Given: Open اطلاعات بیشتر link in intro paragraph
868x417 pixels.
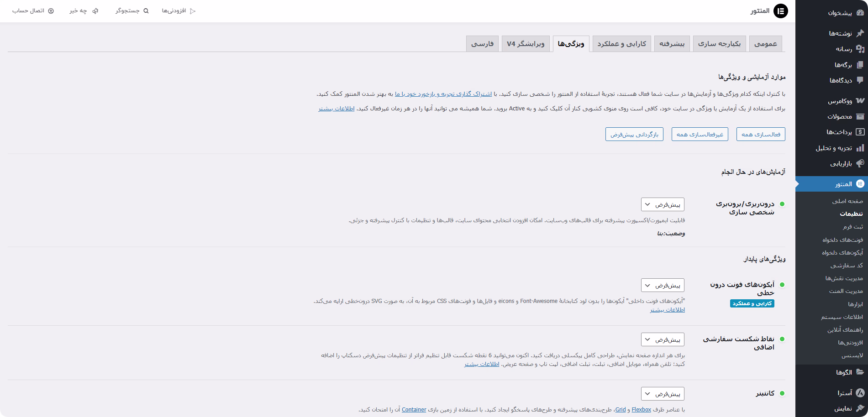Looking at the screenshot, I should 337,109.
